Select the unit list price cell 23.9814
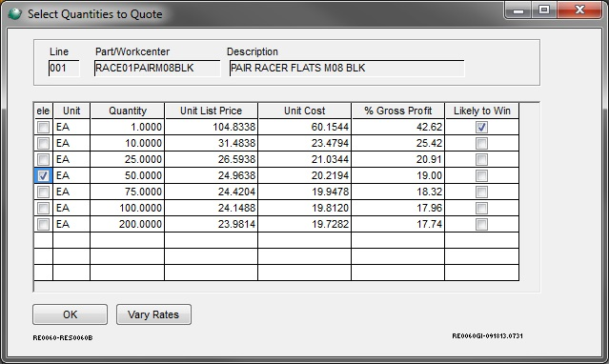Image resolution: width=609 pixels, height=364 pixels. click(211, 224)
